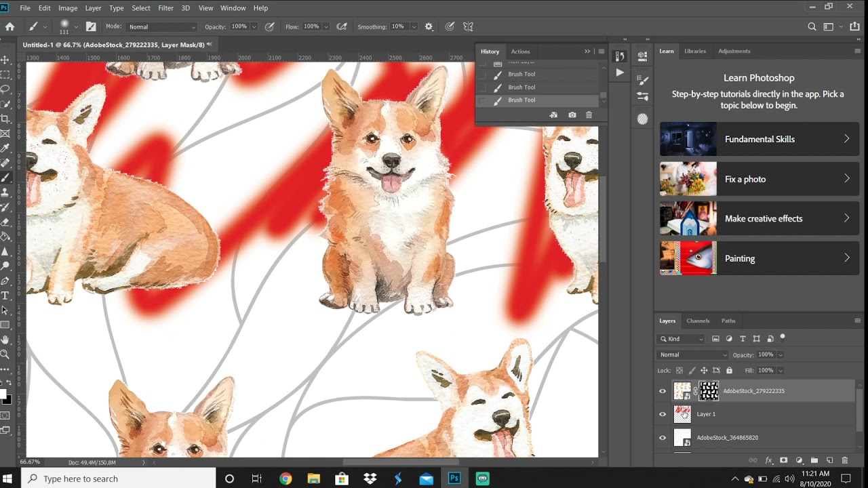Open Google Chrome from taskbar
The height and width of the screenshot is (488, 868).
tap(285, 479)
